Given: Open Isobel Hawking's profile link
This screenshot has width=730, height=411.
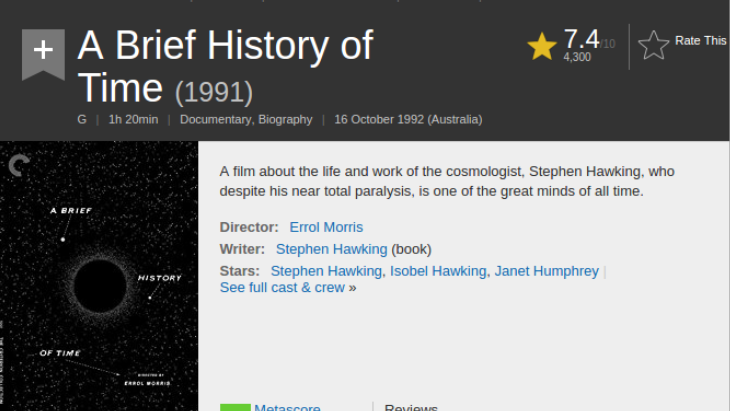Looking at the screenshot, I should [x=438, y=271].
